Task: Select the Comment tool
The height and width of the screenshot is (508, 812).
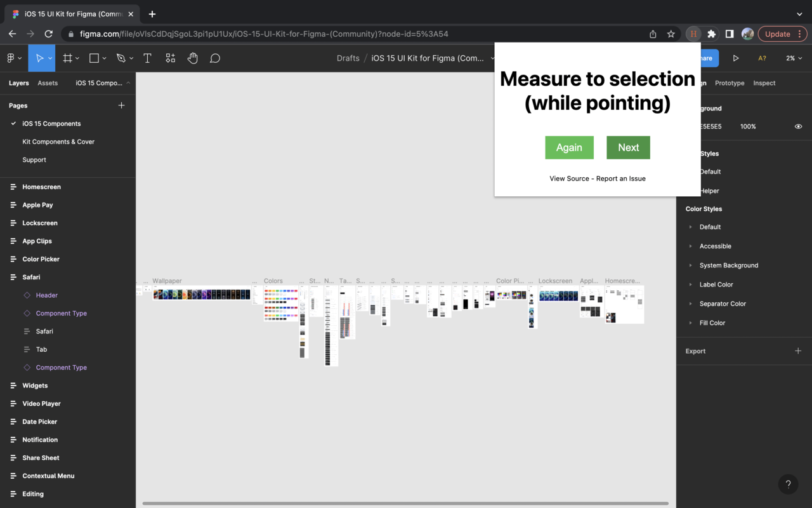Action: click(215, 58)
